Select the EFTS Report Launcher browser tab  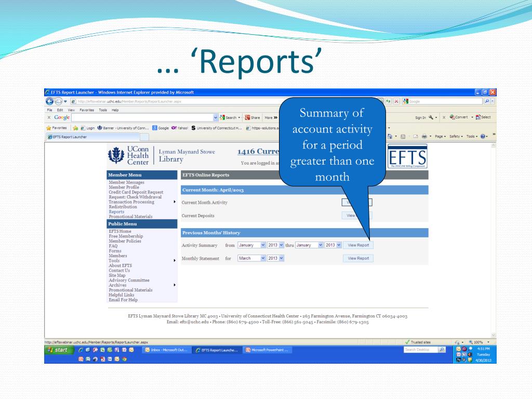tap(92, 137)
